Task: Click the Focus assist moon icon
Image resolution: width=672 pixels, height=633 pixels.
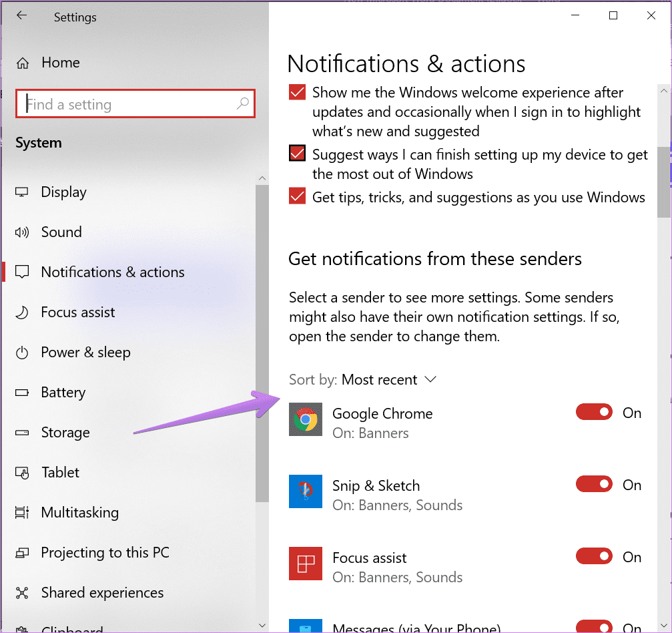Action: 22,312
